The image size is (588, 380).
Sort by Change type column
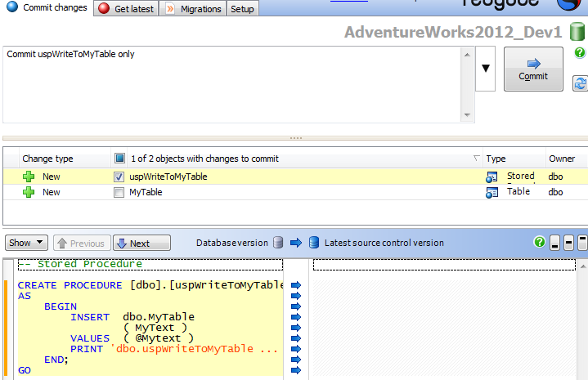pos(47,159)
